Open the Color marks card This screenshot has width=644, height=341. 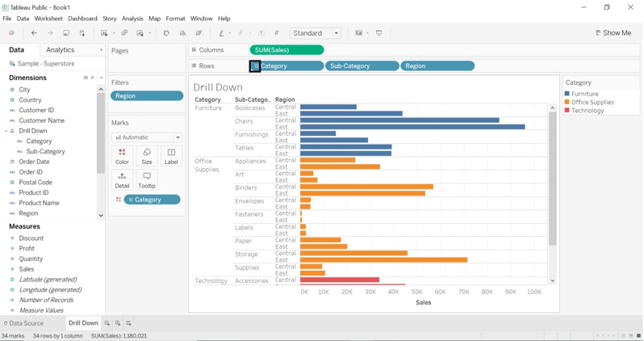[x=122, y=156]
